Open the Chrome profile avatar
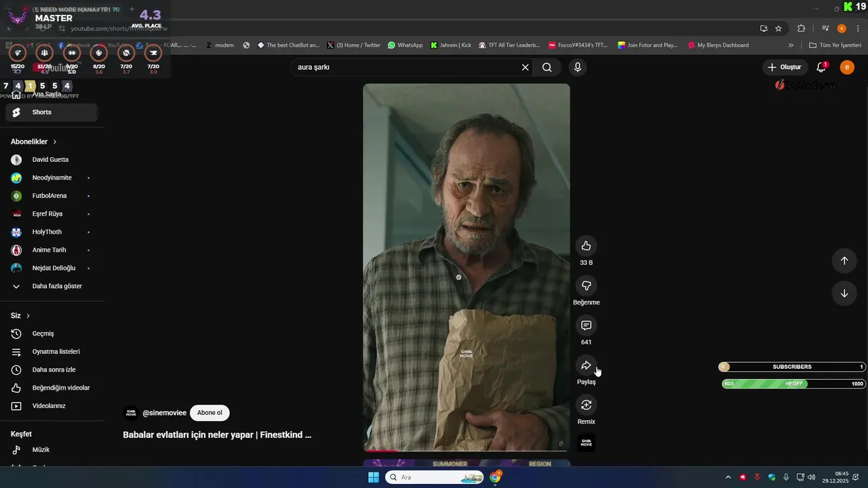The width and height of the screenshot is (868, 488). point(842,28)
